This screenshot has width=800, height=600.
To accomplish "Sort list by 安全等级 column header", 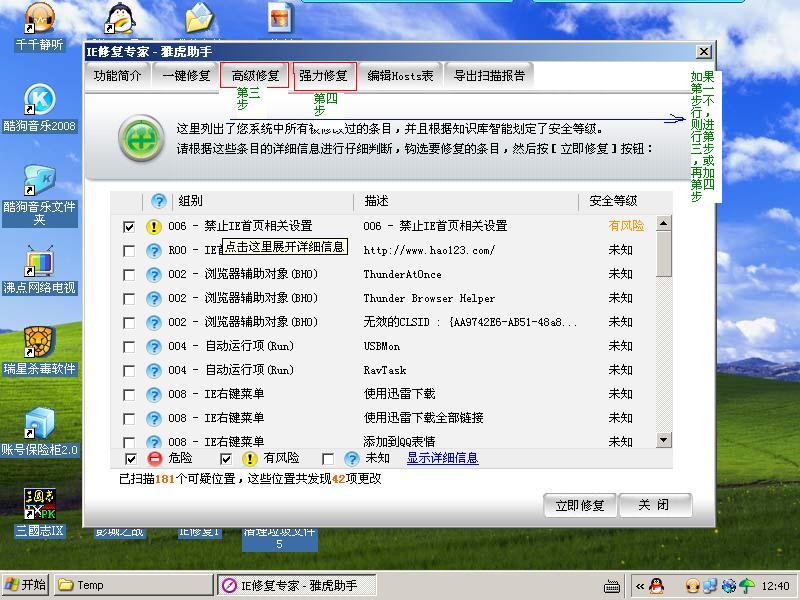I will [x=613, y=201].
